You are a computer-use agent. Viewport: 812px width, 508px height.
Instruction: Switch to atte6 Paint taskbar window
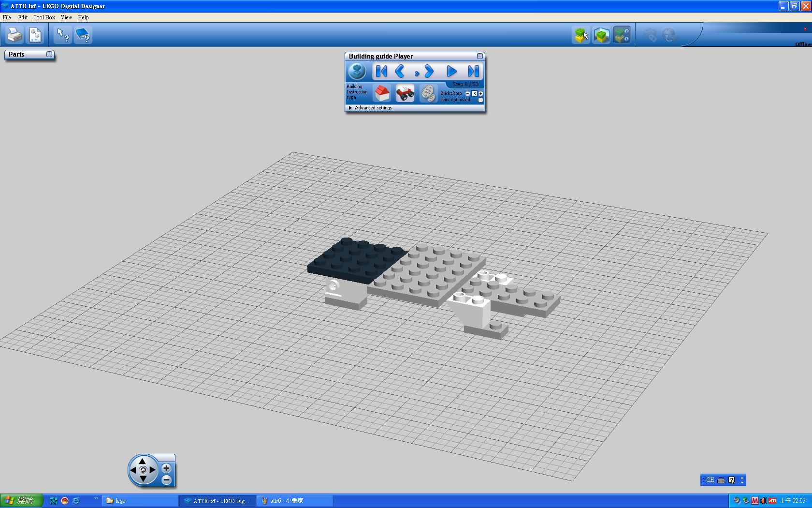pos(294,501)
